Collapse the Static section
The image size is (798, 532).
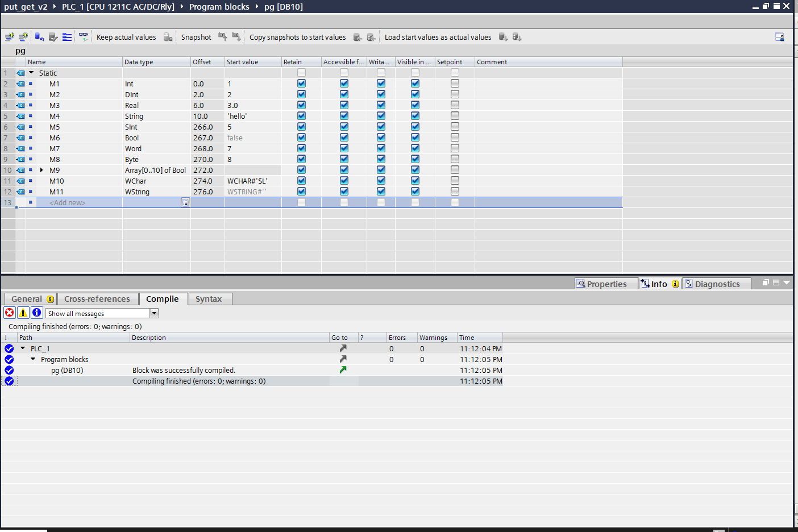click(32, 73)
